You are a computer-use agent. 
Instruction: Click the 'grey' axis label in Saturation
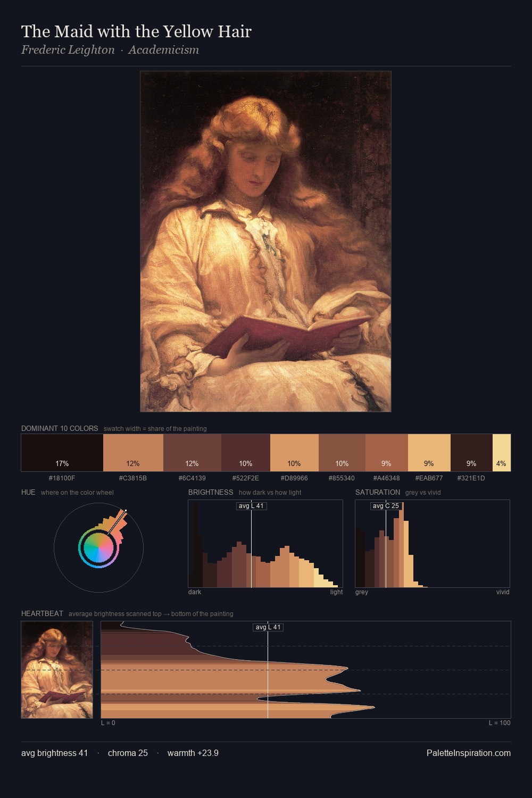(362, 592)
